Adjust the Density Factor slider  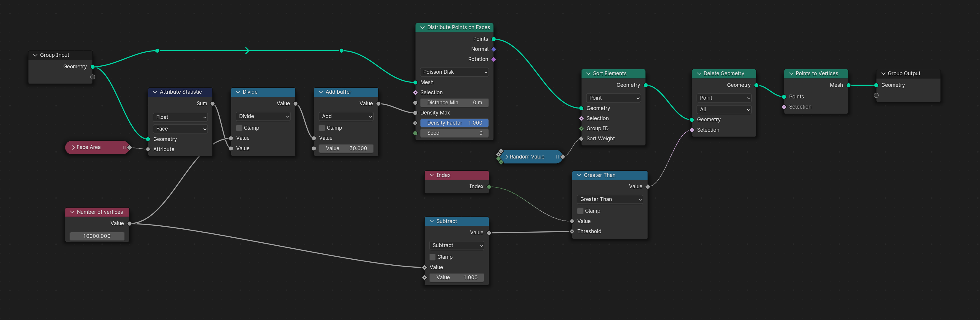(454, 123)
